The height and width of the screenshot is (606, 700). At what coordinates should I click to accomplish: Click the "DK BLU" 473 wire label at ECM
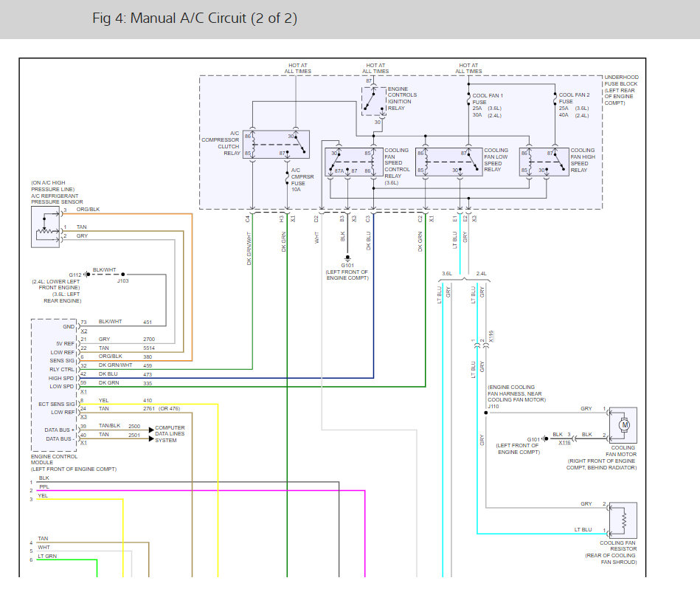click(108, 373)
